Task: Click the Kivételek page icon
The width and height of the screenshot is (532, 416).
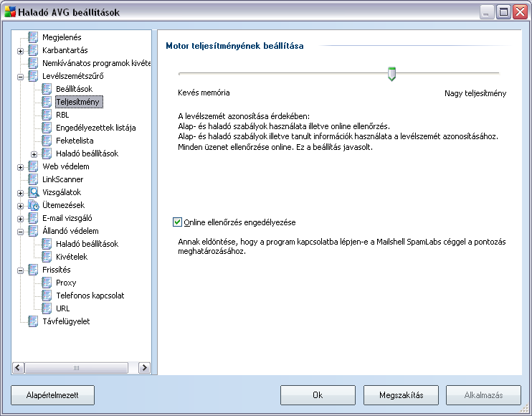Action: (x=47, y=257)
